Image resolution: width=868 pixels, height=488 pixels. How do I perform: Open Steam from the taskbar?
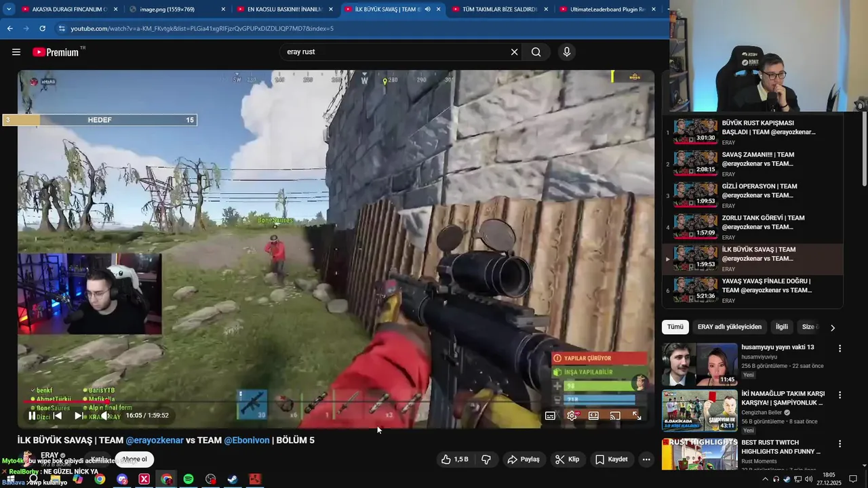click(233, 479)
